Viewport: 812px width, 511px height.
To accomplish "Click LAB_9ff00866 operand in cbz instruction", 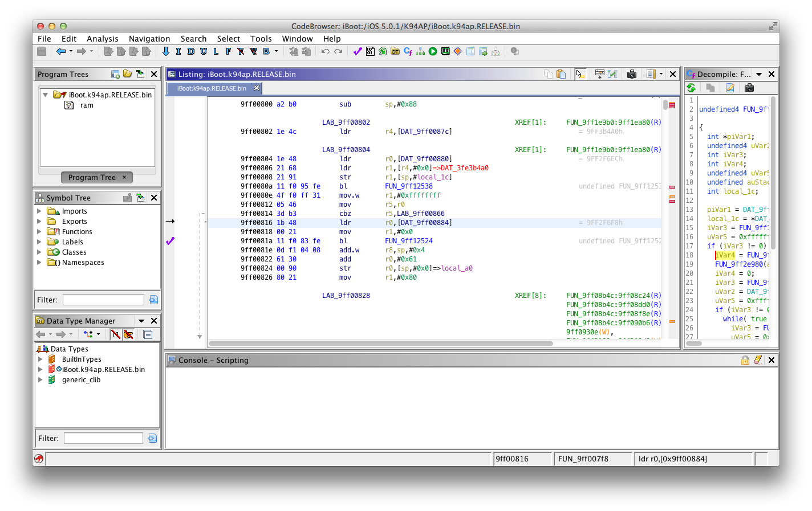I will point(421,214).
